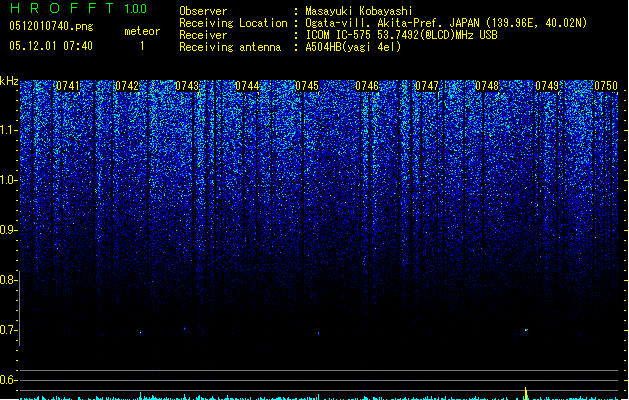Click the 1.0 kHz axis tick

8,180
